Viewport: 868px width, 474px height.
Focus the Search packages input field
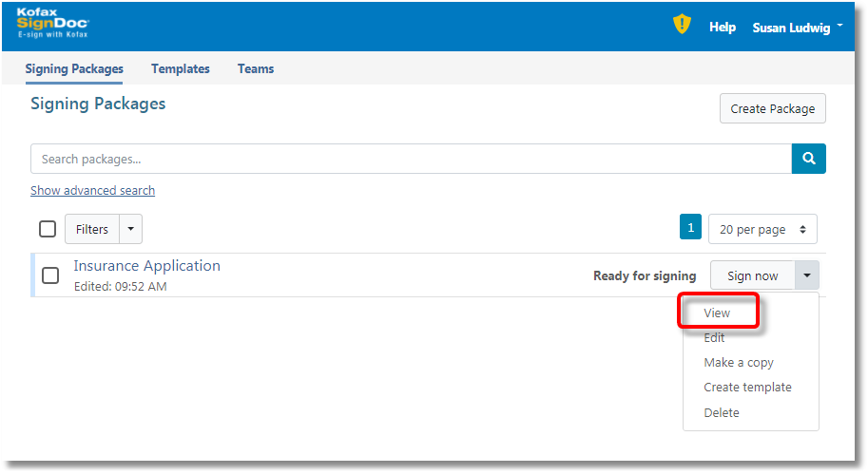coord(411,159)
